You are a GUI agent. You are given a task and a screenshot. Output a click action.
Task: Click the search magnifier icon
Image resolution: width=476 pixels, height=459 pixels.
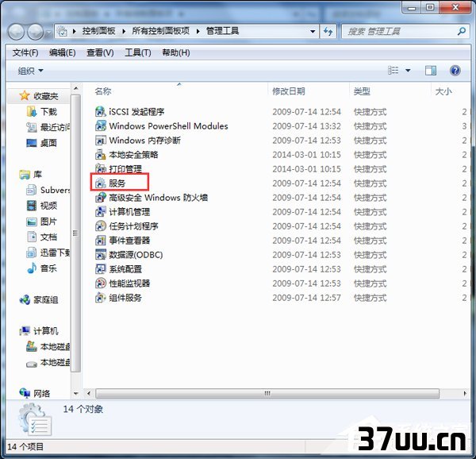tap(462, 31)
